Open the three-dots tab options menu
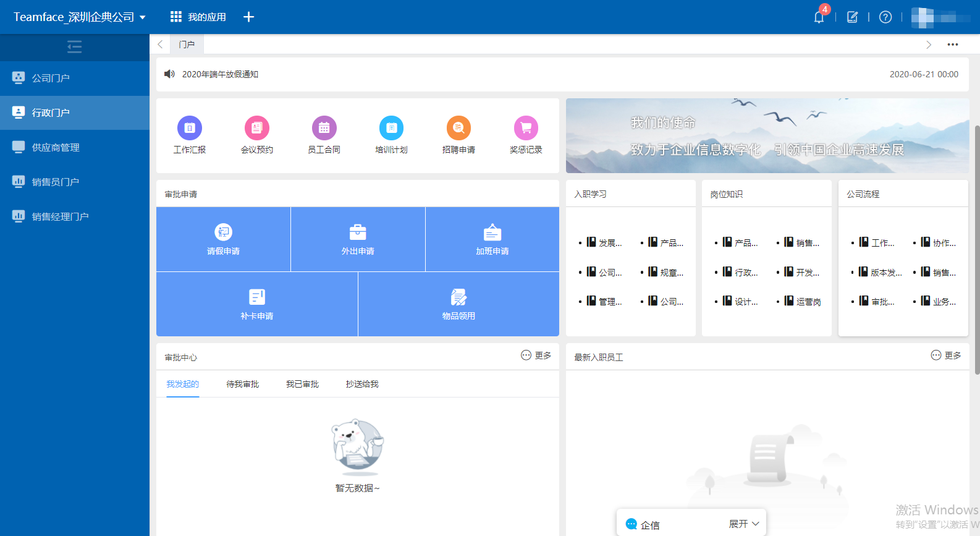The width and height of the screenshot is (980, 536). click(x=953, y=45)
